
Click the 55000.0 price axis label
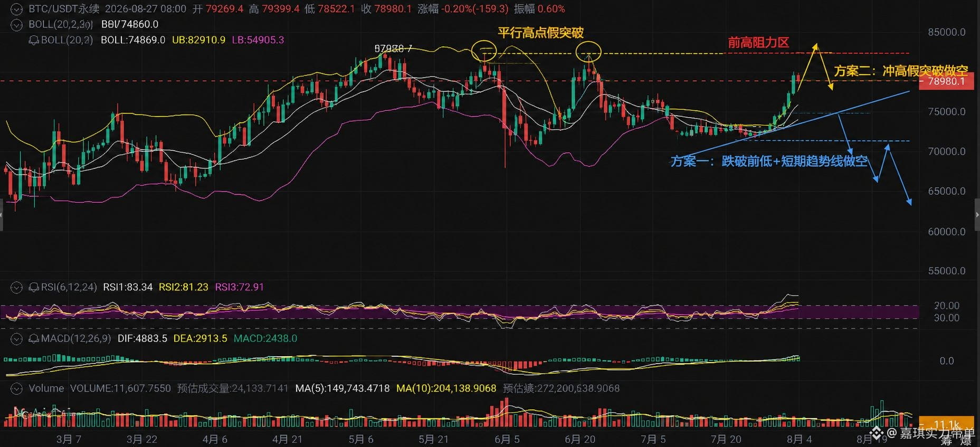(947, 271)
